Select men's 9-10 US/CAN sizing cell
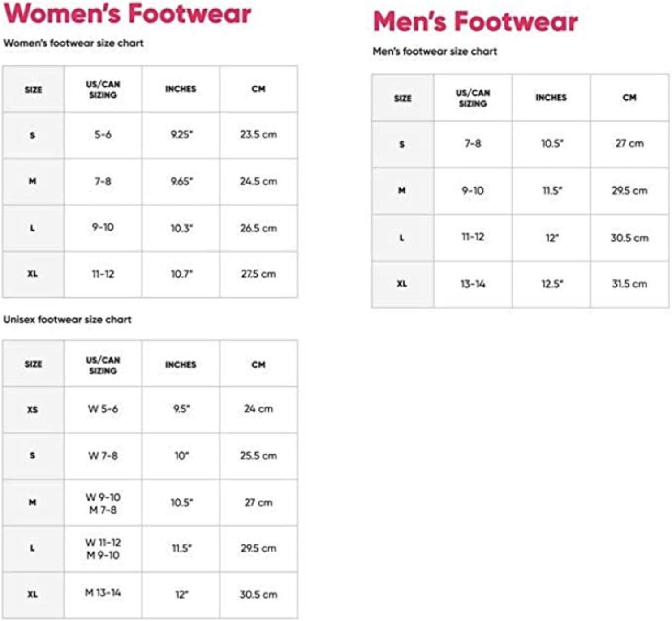 pos(473,191)
